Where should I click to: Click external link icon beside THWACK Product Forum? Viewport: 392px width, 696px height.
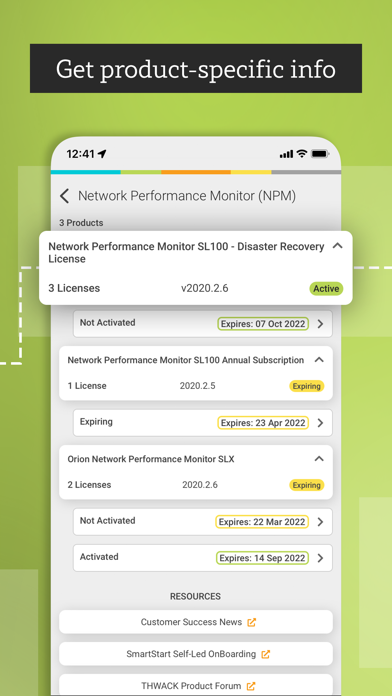(251, 686)
